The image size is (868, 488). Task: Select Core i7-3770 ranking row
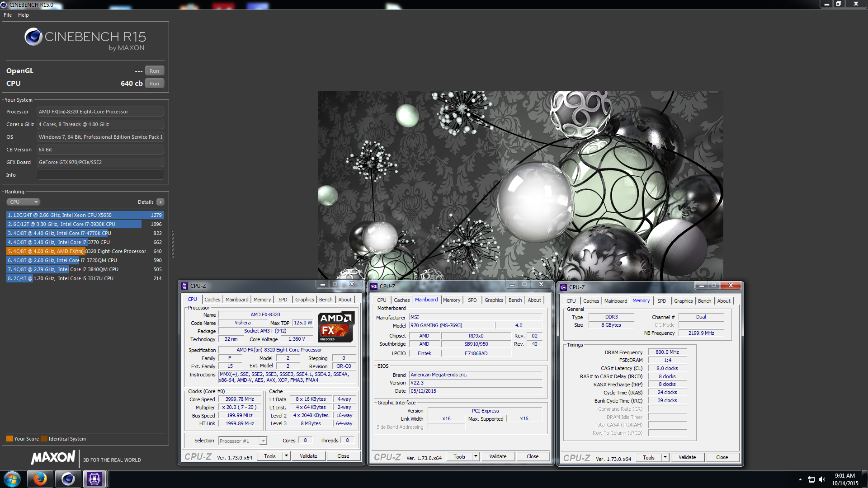pos(85,242)
